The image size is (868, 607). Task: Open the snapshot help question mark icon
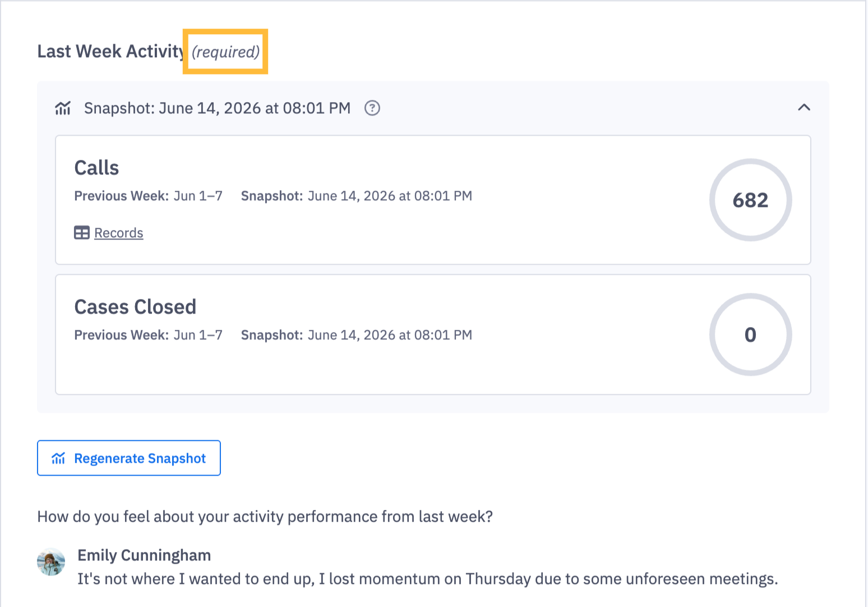point(372,108)
